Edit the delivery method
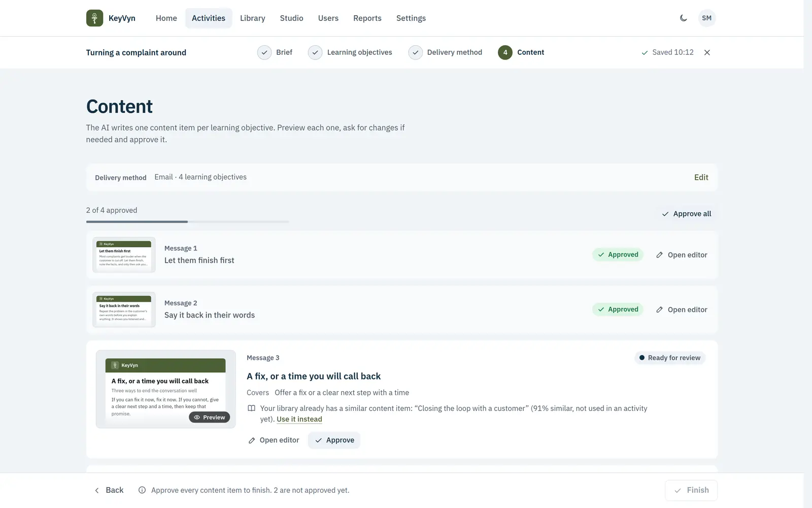812x508 pixels. [701, 177]
